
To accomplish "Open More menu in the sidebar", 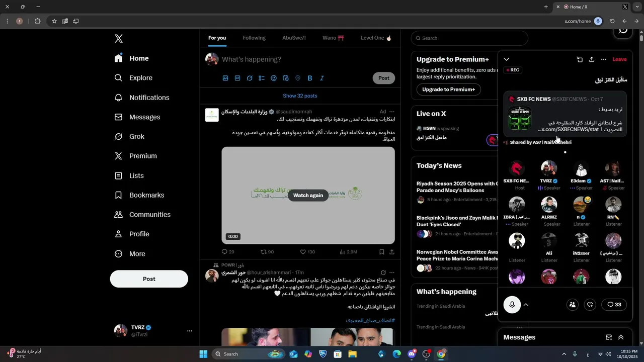I will (130, 254).
